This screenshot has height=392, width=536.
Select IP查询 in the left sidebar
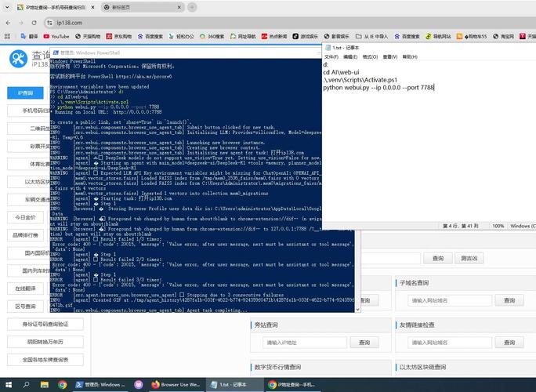pyautogui.click(x=26, y=93)
